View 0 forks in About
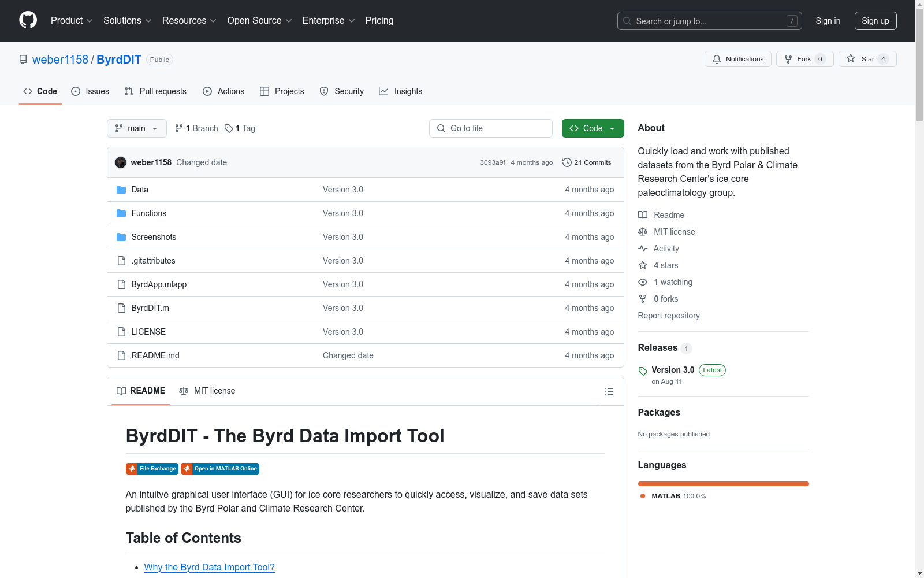Viewport: 924px width, 578px height. pyautogui.click(x=658, y=299)
